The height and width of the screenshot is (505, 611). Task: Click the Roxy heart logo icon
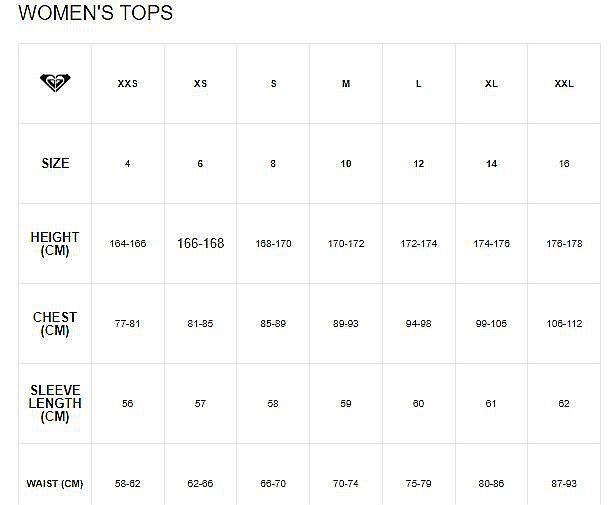(55, 83)
